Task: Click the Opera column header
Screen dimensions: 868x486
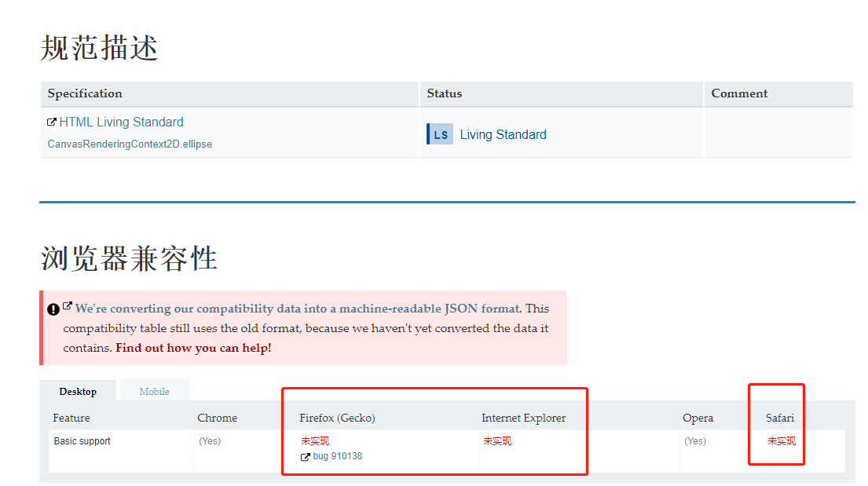Action: click(x=698, y=418)
